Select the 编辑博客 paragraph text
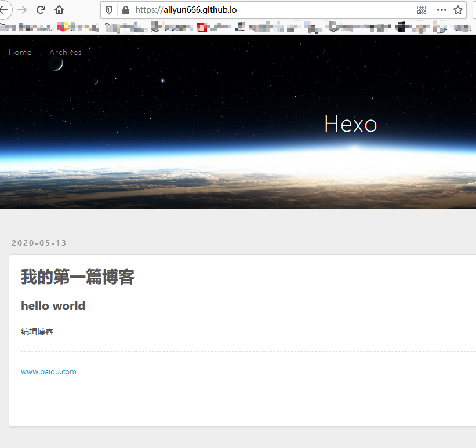The image size is (476, 448). (37, 332)
